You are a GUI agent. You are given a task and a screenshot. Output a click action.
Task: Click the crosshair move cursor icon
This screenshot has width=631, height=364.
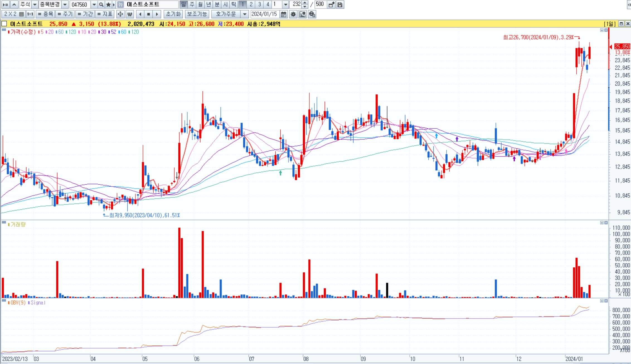(x=120, y=14)
